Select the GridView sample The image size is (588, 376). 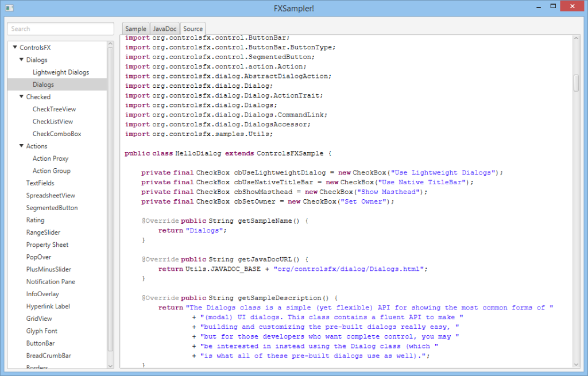pos(39,319)
